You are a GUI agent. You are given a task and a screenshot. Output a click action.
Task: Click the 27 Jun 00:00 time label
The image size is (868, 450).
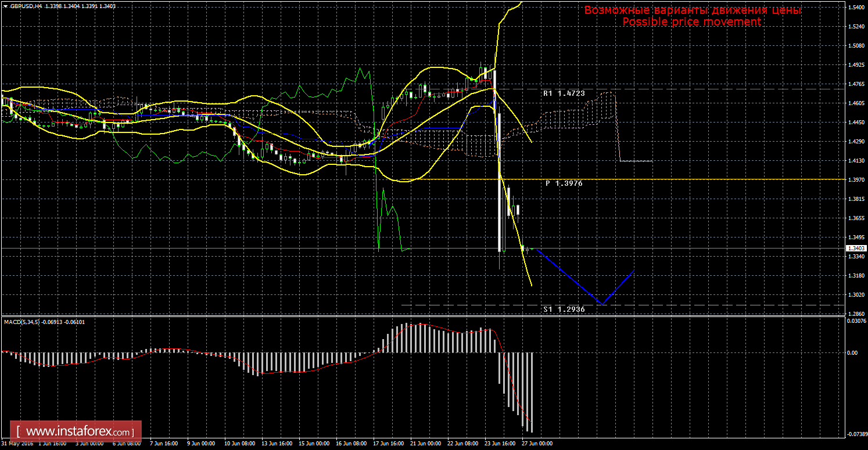pyautogui.click(x=537, y=444)
